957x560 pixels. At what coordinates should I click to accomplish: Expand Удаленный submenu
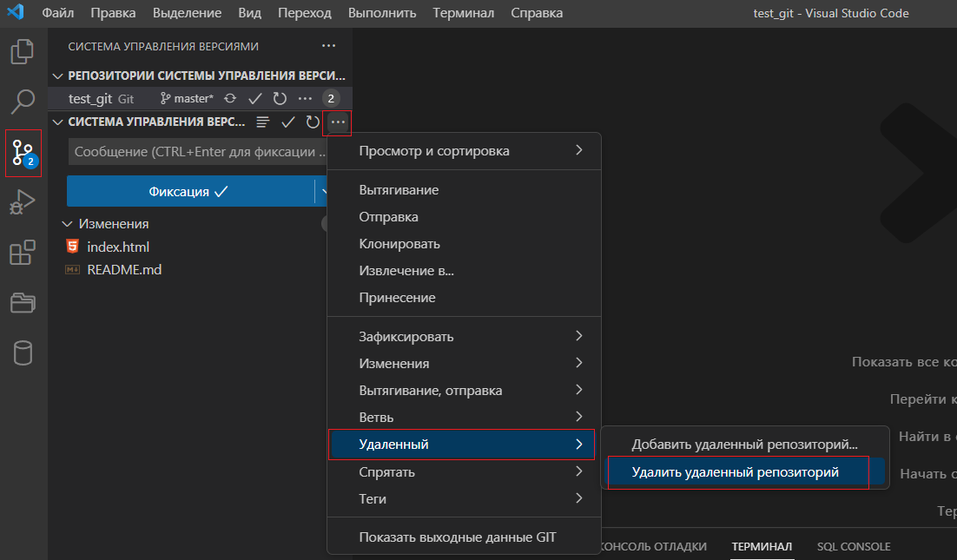coord(461,445)
